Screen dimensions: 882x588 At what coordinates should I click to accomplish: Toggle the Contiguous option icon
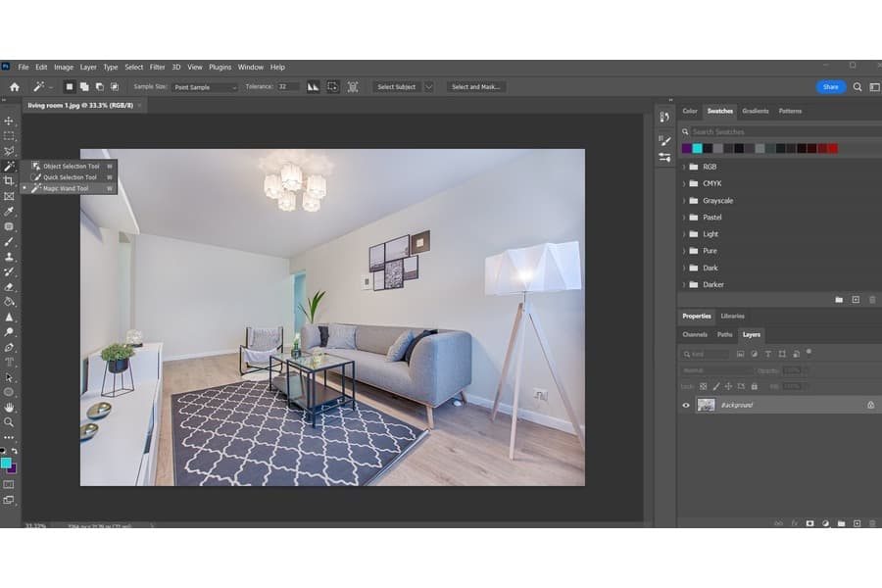[333, 86]
